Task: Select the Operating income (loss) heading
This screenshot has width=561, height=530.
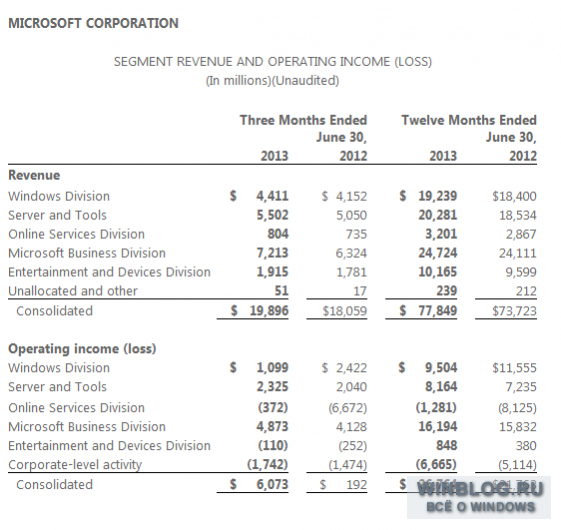Action: [x=82, y=349]
